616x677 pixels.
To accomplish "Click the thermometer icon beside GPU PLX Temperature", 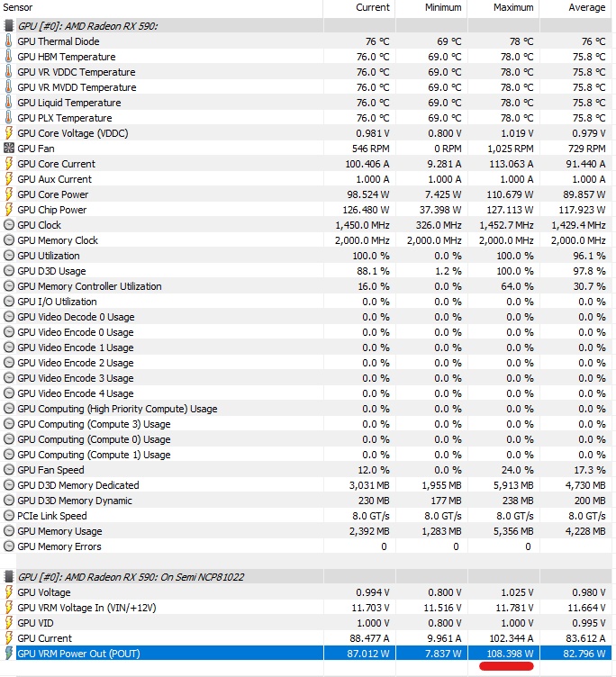I will click(9, 118).
